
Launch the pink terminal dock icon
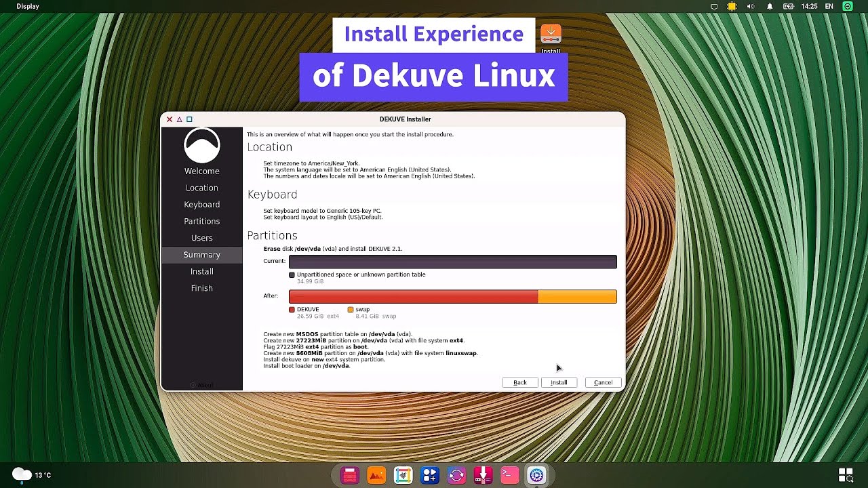[509, 476]
